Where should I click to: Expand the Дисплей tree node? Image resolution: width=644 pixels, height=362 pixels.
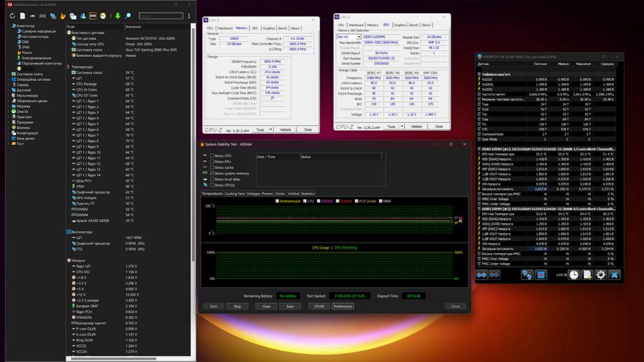[8, 90]
